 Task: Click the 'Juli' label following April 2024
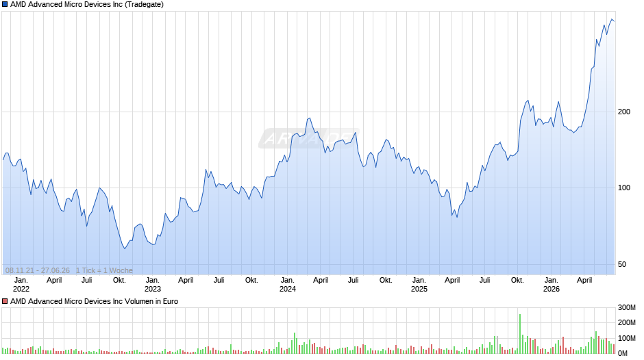pyautogui.click(x=354, y=281)
